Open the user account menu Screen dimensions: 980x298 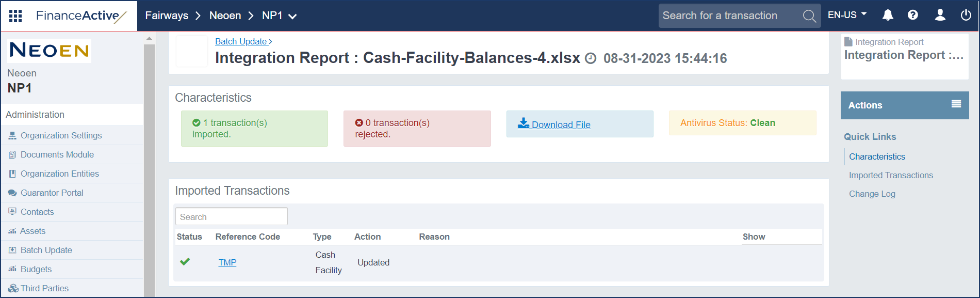939,15
